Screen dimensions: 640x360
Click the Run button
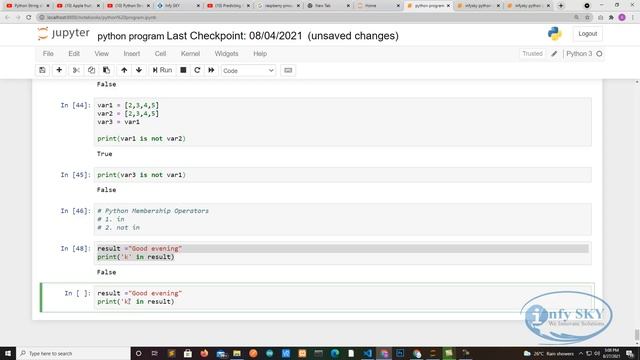point(162,70)
